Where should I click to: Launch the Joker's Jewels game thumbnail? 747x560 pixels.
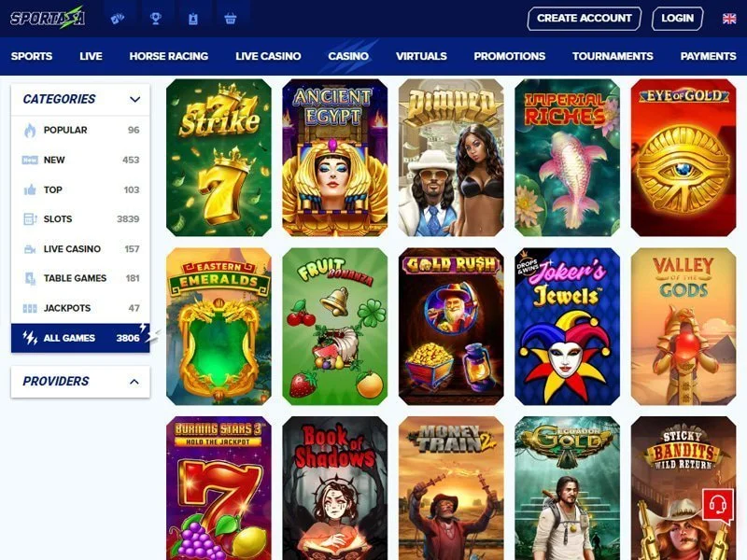(x=568, y=326)
